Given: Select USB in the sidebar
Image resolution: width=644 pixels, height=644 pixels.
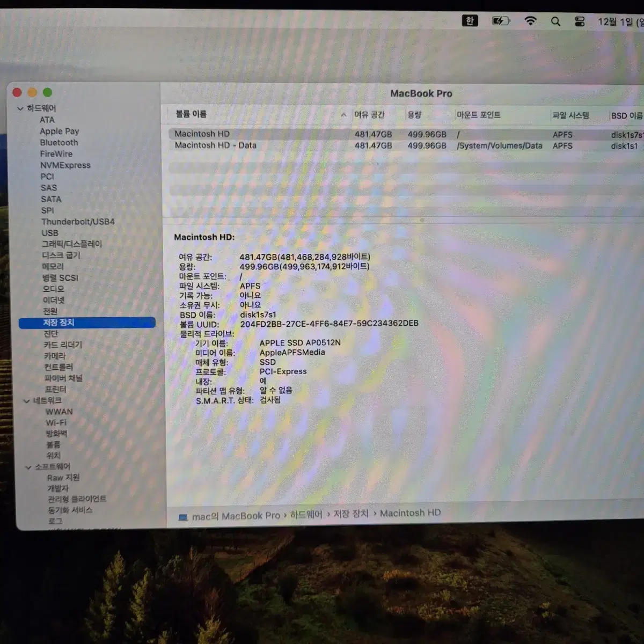Looking at the screenshot, I should pyautogui.click(x=50, y=233).
